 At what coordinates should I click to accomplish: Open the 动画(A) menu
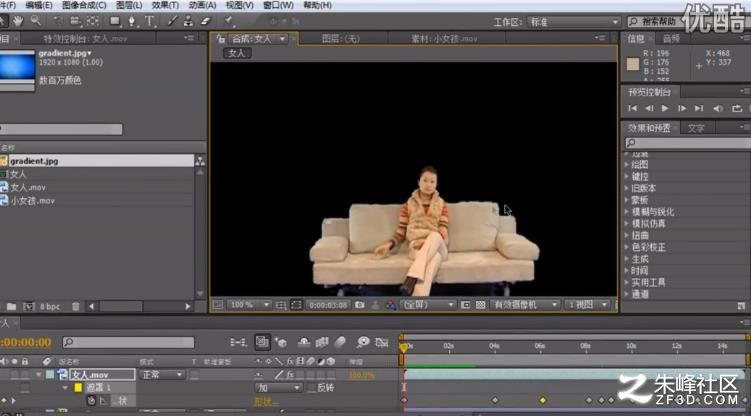(x=202, y=5)
